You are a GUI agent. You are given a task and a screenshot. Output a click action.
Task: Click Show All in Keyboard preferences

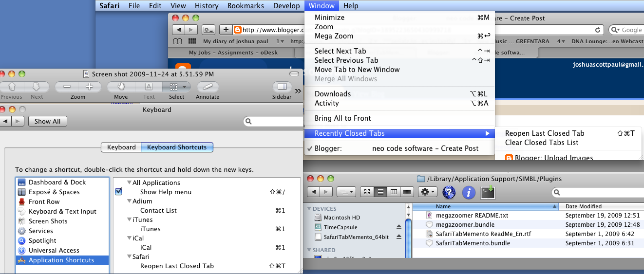[48, 121]
